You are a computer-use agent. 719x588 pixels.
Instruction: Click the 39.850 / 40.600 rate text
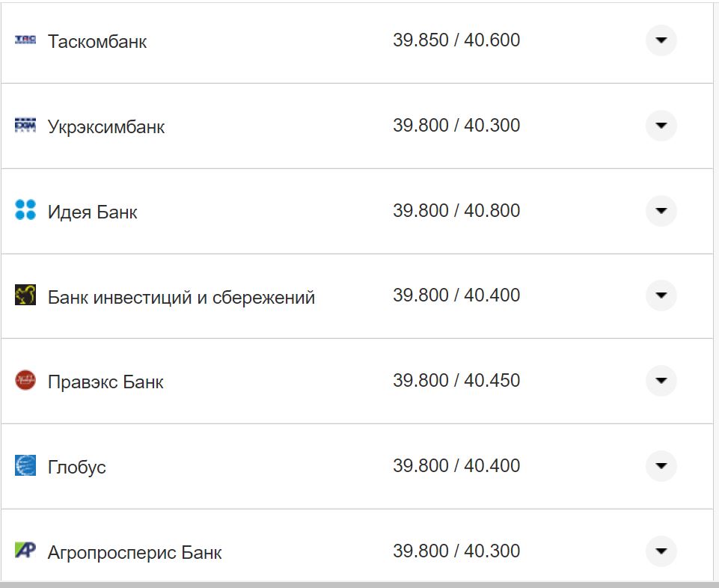coord(458,40)
